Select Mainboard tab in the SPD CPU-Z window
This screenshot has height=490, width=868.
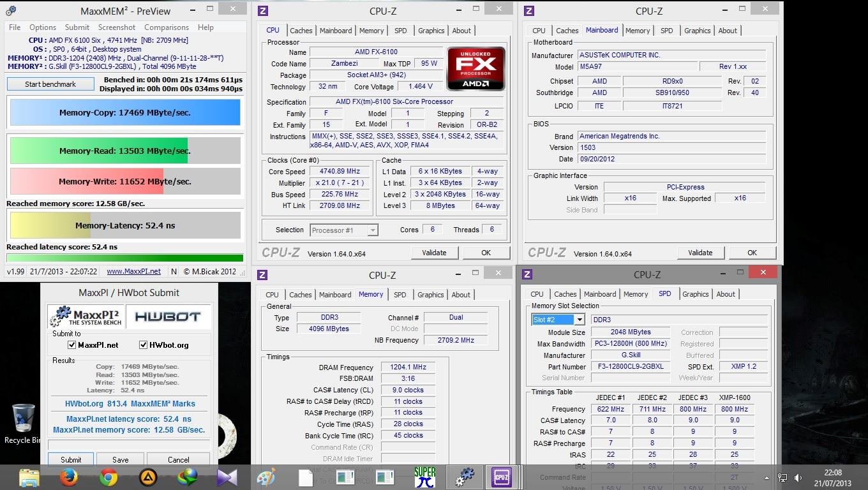[600, 294]
